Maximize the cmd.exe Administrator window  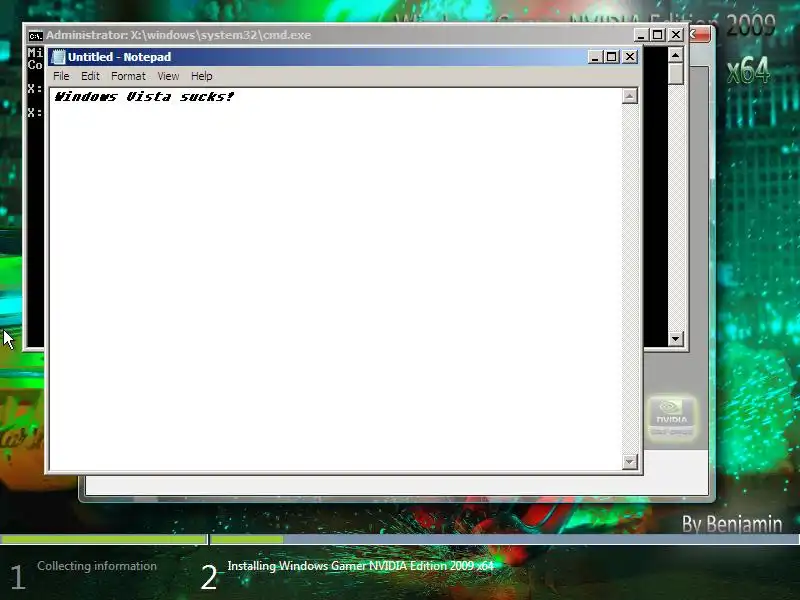coord(658,35)
